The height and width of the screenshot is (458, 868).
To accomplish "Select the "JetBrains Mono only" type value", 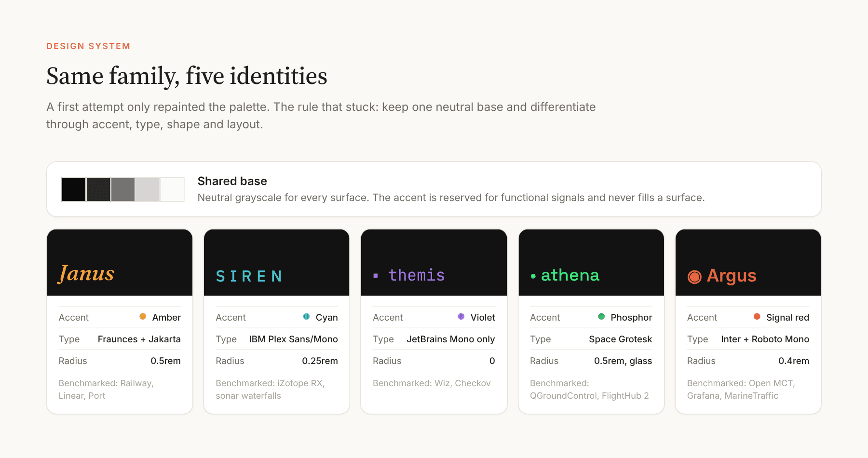I will point(451,339).
